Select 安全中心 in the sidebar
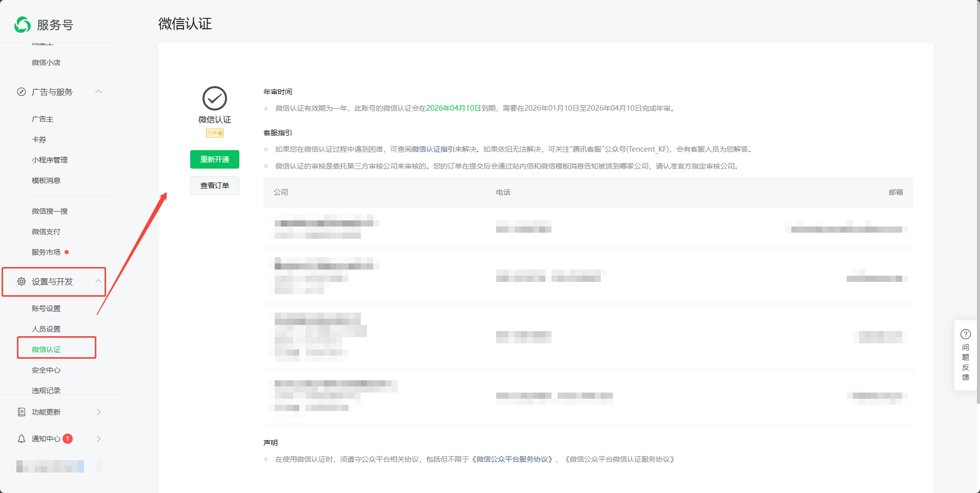This screenshot has width=980, height=493. coord(46,370)
